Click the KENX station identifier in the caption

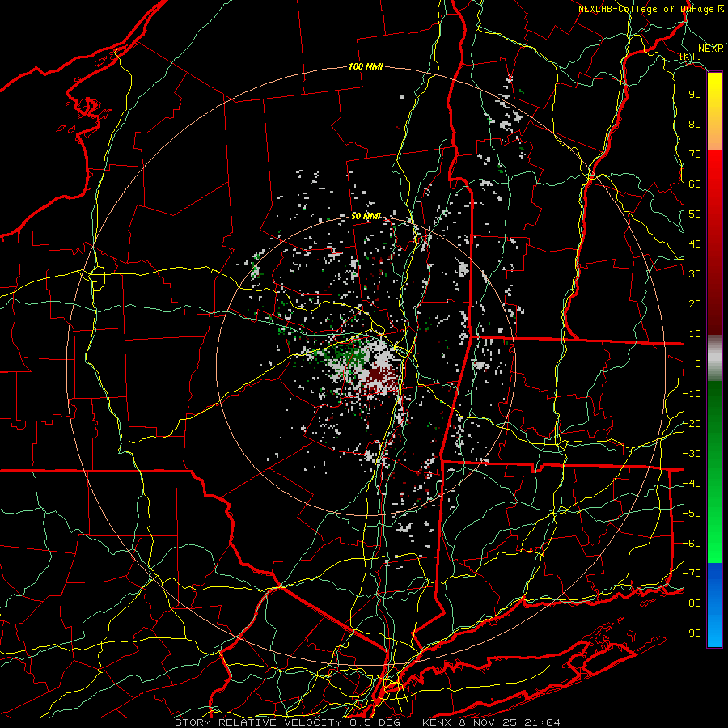436,722
